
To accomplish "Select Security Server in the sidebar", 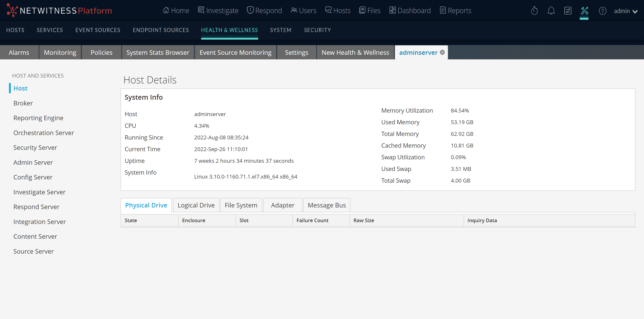I will tap(35, 147).
